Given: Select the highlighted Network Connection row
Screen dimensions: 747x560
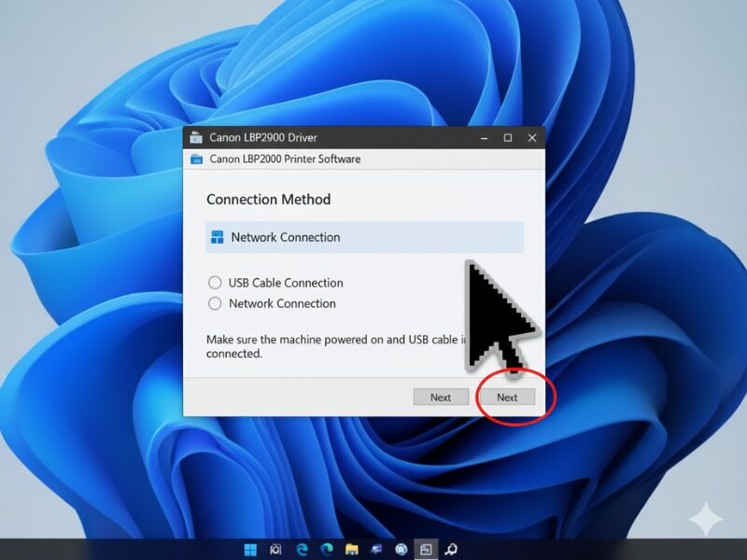Looking at the screenshot, I should coord(364,237).
